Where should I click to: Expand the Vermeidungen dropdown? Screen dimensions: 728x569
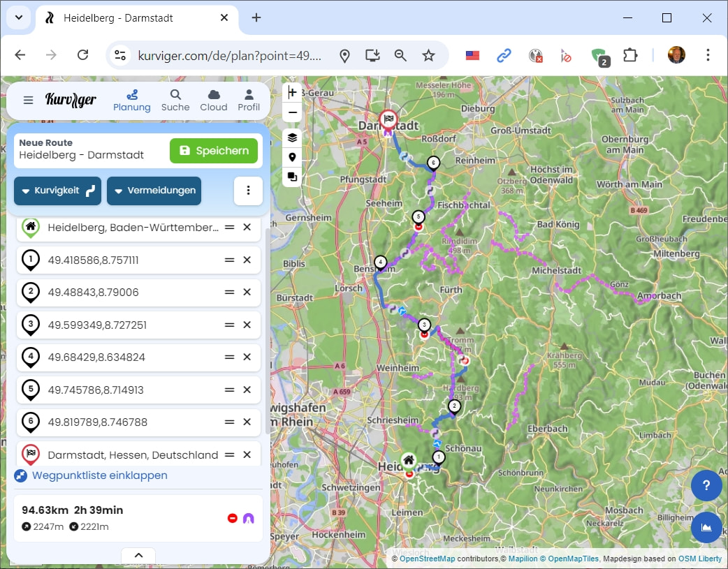(154, 191)
